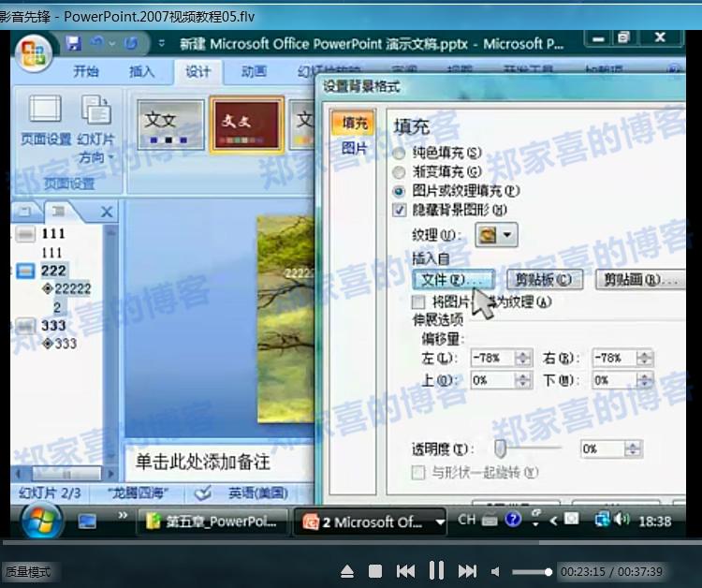Viewport: 702px width, 588px height.
Task: Click 英语(美国) language in status bar
Action: (x=258, y=493)
